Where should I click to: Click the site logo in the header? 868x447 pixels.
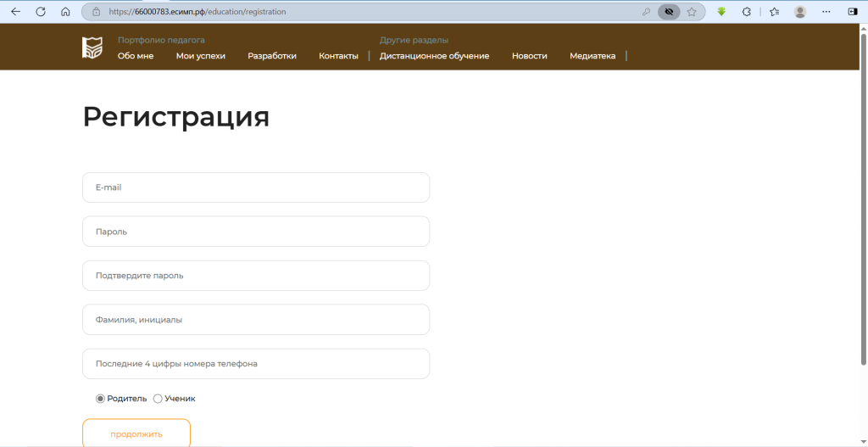92,47
